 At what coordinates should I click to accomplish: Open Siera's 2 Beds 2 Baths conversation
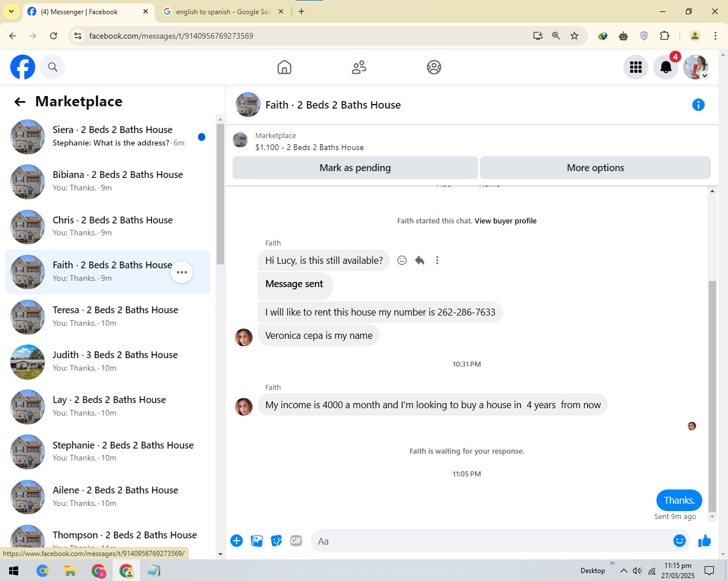click(108, 136)
